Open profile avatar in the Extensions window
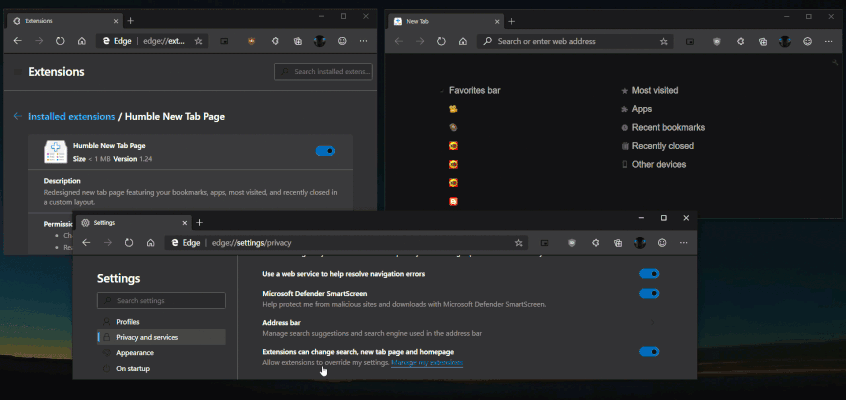Image resolution: width=846 pixels, height=400 pixels. coord(320,41)
